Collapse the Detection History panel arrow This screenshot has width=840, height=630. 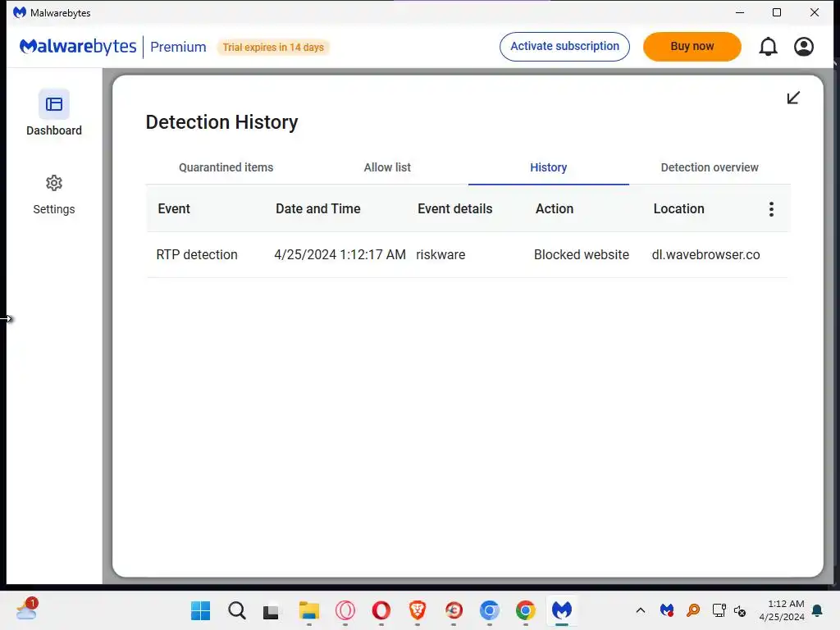pyautogui.click(x=793, y=98)
